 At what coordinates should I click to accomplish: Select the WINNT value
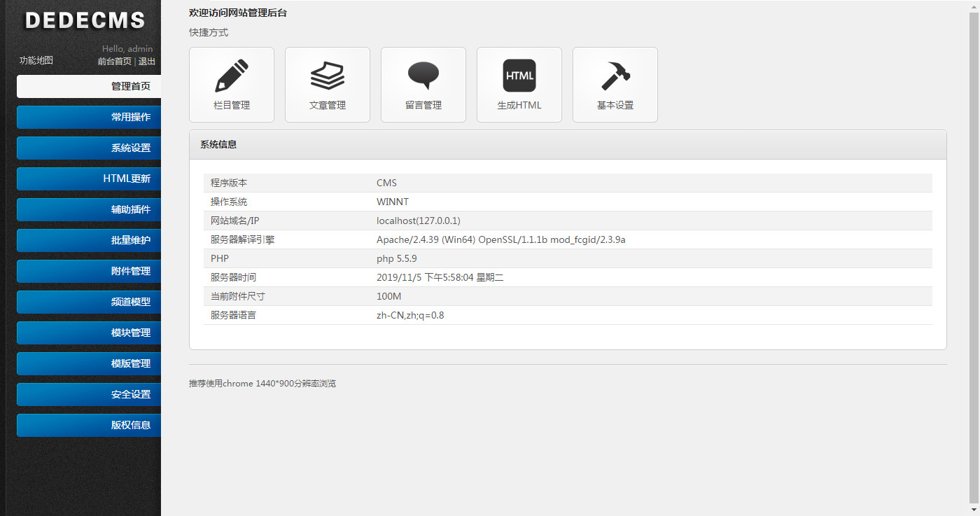(x=393, y=202)
